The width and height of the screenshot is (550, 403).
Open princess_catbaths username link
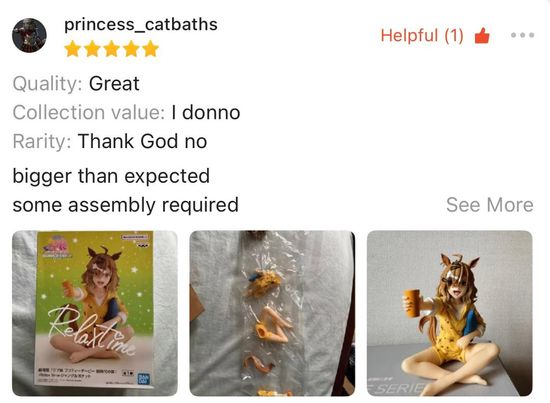[x=141, y=25]
